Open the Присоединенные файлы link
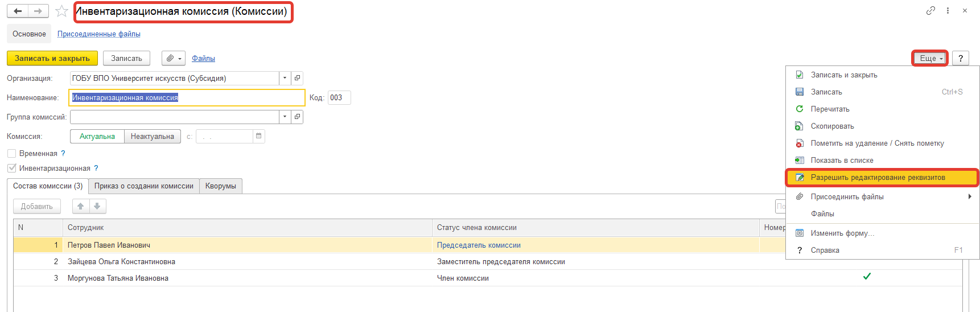Image resolution: width=980 pixels, height=312 pixels. click(99, 34)
